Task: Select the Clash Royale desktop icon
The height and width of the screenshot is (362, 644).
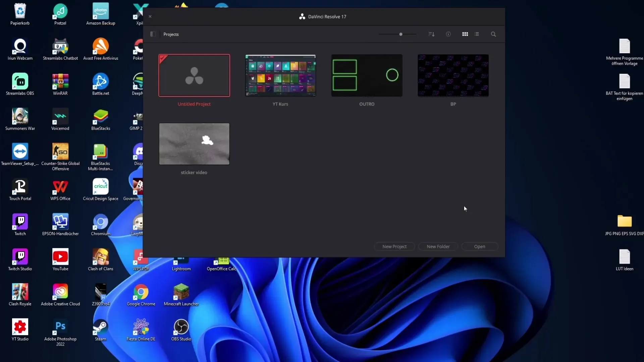Action: 20,295
